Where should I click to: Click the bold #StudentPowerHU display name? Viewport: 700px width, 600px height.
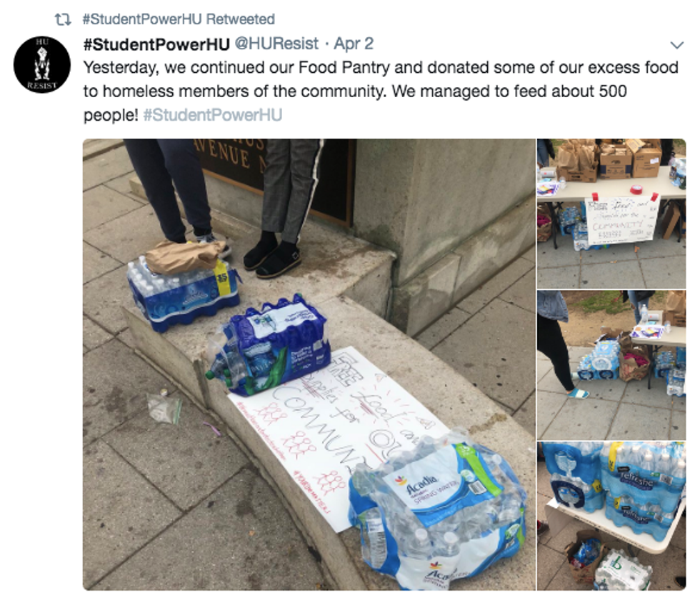pyautogui.click(x=156, y=44)
